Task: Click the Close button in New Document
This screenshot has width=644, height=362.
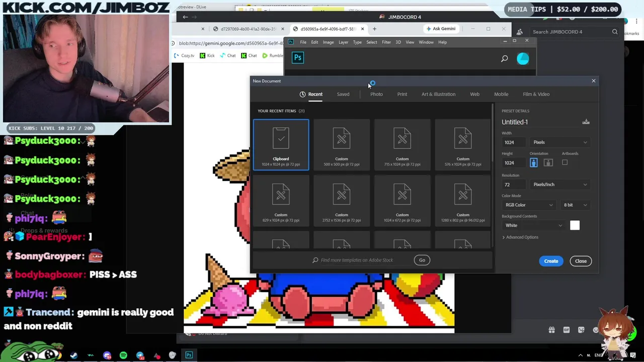Action: point(581,261)
